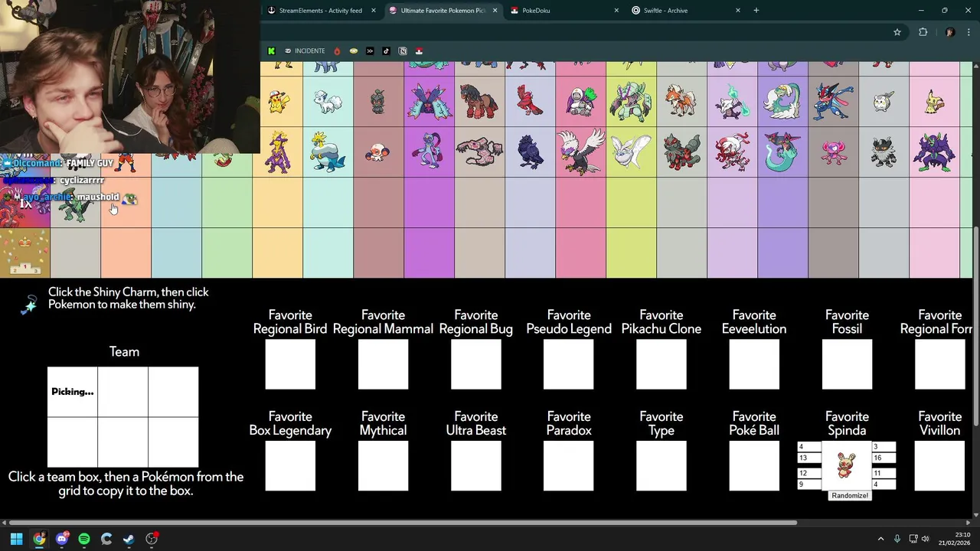This screenshot has height=551, width=980.
Task: Select the Favorite Regional Bug box
Action: [x=476, y=364]
